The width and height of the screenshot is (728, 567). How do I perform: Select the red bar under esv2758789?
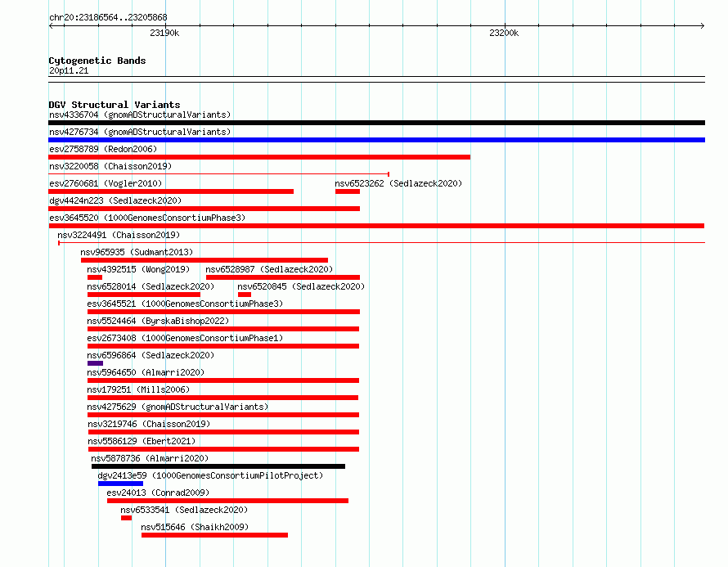[x=259, y=157]
